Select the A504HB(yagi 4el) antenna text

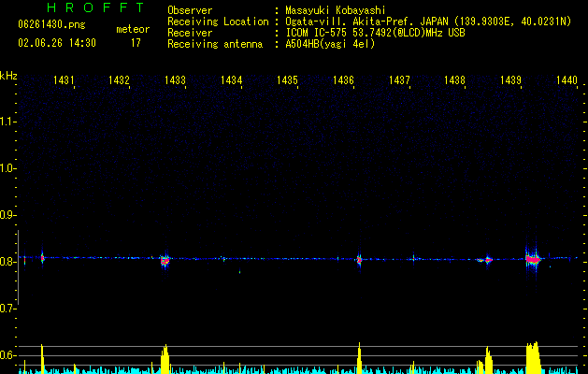(x=330, y=44)
